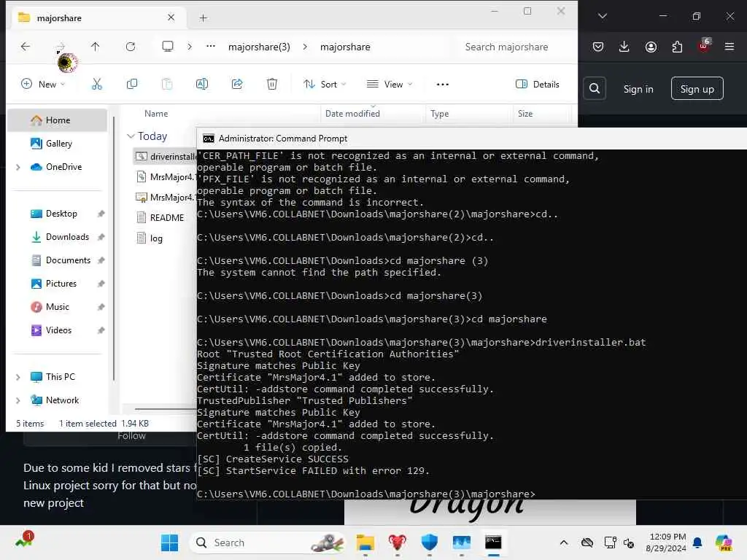
Task: Click the Command Prompt title bar
Action: pos(472,139)
